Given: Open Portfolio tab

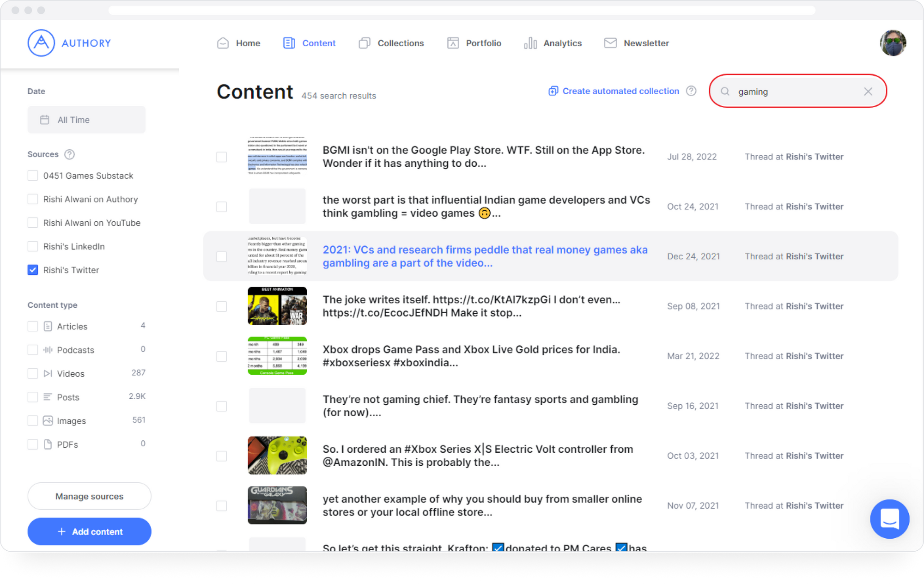Looking at the screenshot, I should 474,43.
